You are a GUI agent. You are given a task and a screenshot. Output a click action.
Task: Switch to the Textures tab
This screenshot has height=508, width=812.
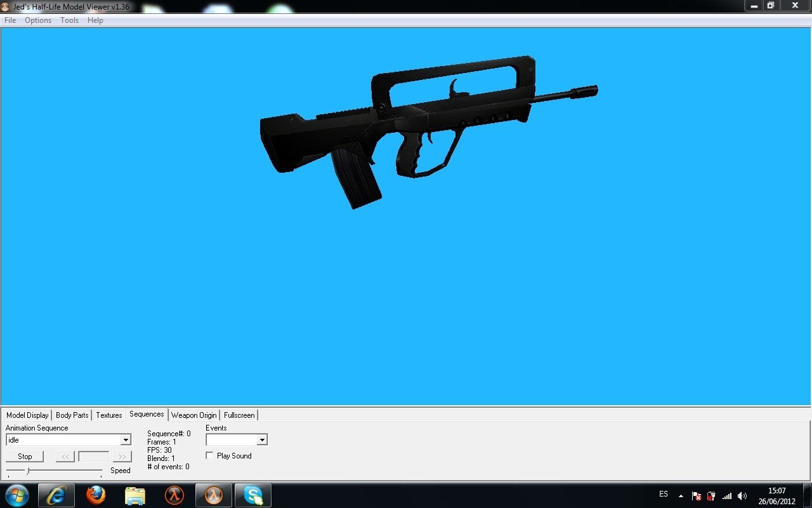coord(108,415)
